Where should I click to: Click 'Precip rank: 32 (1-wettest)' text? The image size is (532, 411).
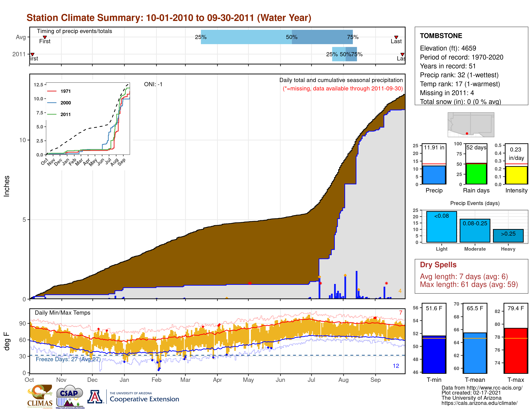coord(459,75)
